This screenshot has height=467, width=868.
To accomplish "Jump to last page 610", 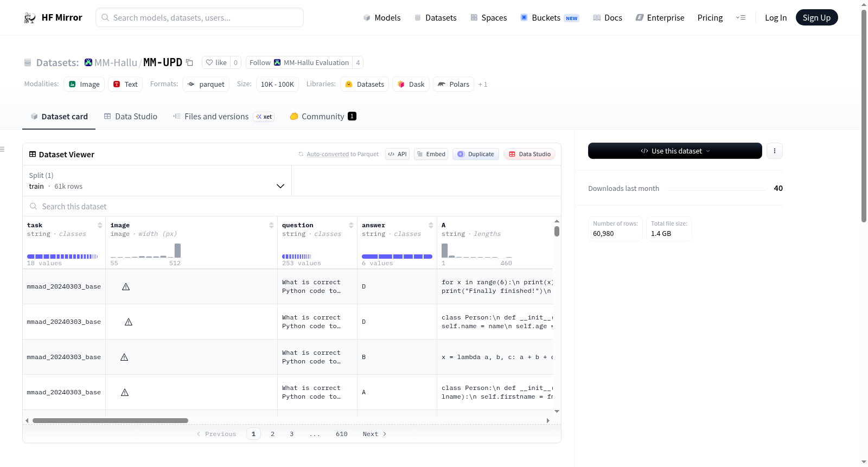I will [x=341, y=434].
